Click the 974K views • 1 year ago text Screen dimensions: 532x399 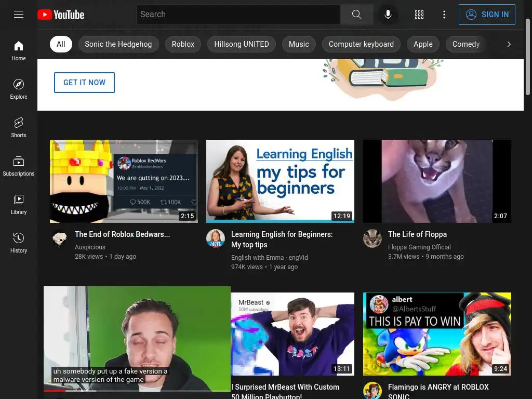click(264, 267)
